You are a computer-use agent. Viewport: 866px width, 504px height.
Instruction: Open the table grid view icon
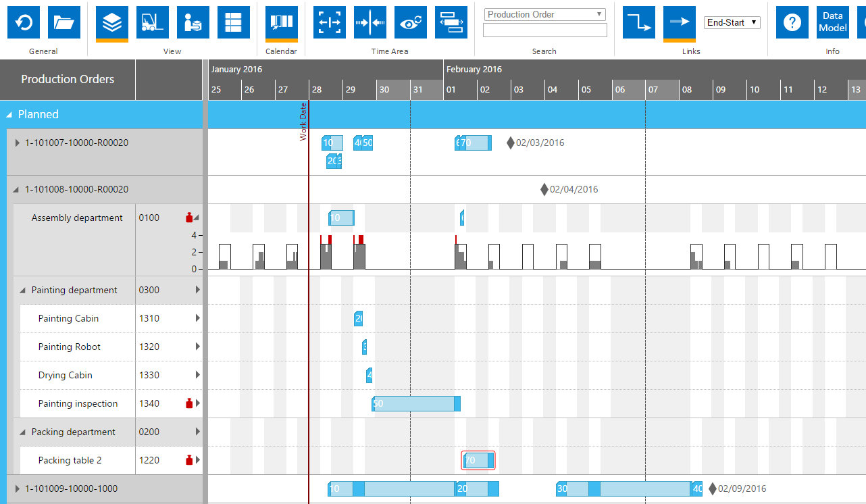click(x=233, y=22)
